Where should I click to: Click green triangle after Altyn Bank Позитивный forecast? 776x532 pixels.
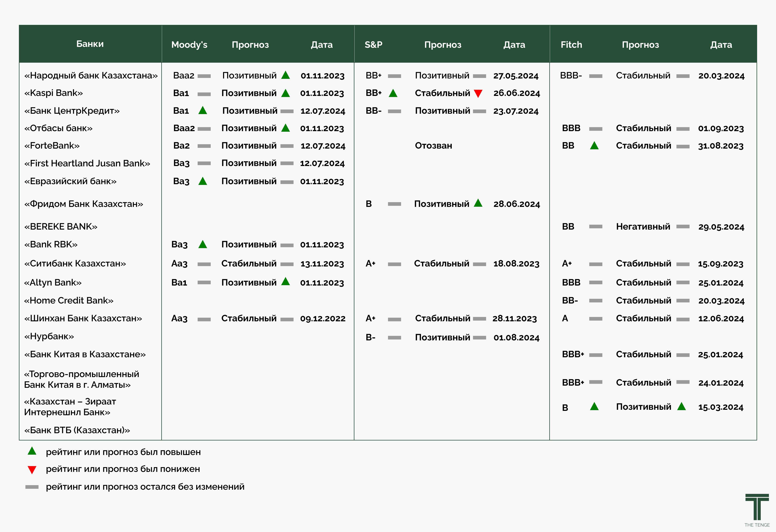(286, 281)
